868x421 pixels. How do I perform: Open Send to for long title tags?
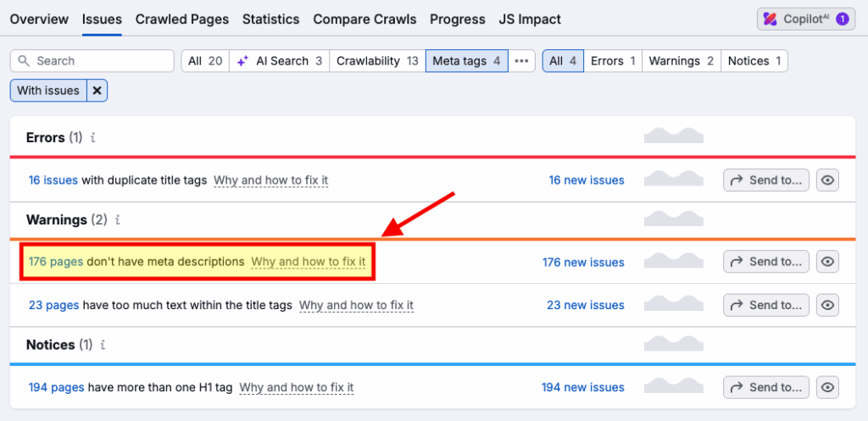click(x=766, y=305)
